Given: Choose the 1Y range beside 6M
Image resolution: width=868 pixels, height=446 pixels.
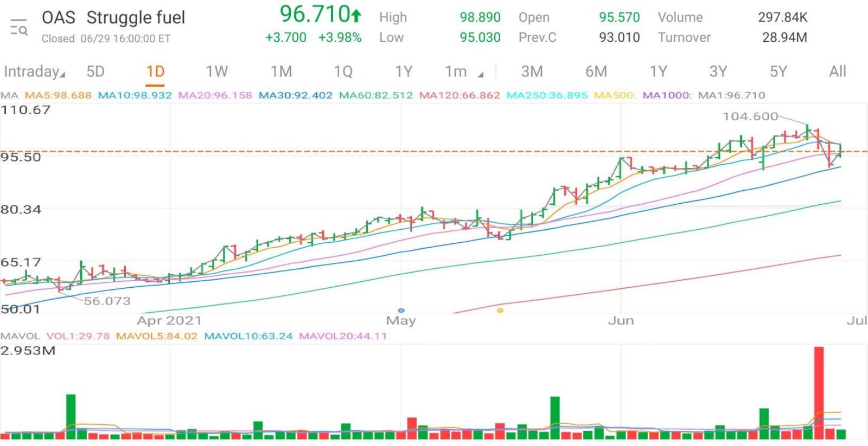Looking at the screenshot, I should [x=659, y=72].
